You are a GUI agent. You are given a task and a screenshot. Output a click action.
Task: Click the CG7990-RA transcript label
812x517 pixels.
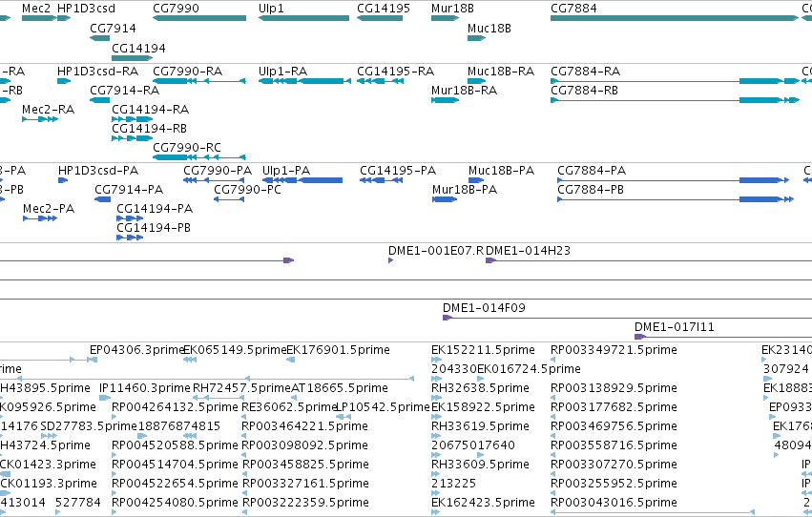pos(187,71)
